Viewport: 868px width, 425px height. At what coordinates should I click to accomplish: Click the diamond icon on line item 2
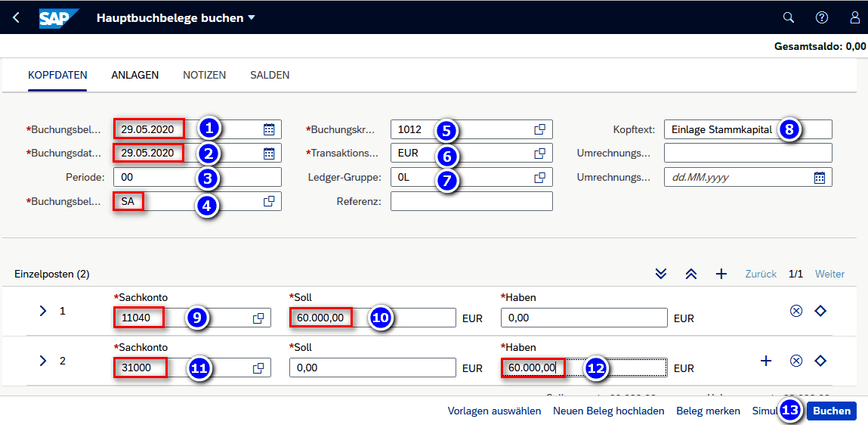pyautogui.click(x=820, y=361)
